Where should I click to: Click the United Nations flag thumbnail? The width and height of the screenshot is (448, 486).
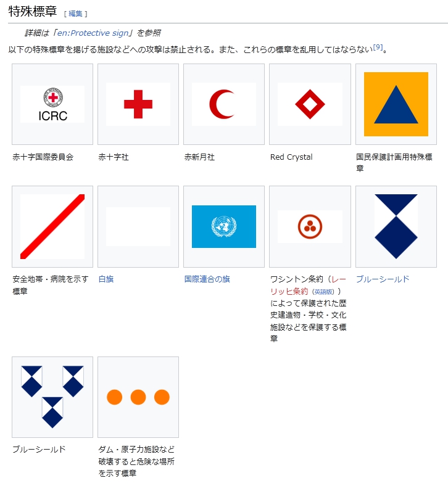[224, 226]
